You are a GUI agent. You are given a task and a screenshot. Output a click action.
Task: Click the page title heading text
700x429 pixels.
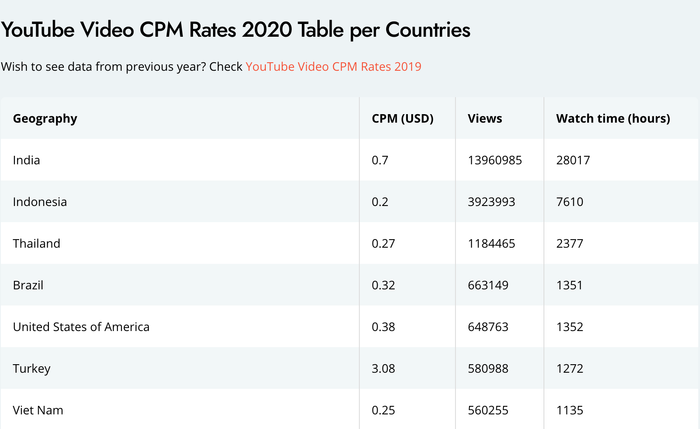click(x=235, y=30)
